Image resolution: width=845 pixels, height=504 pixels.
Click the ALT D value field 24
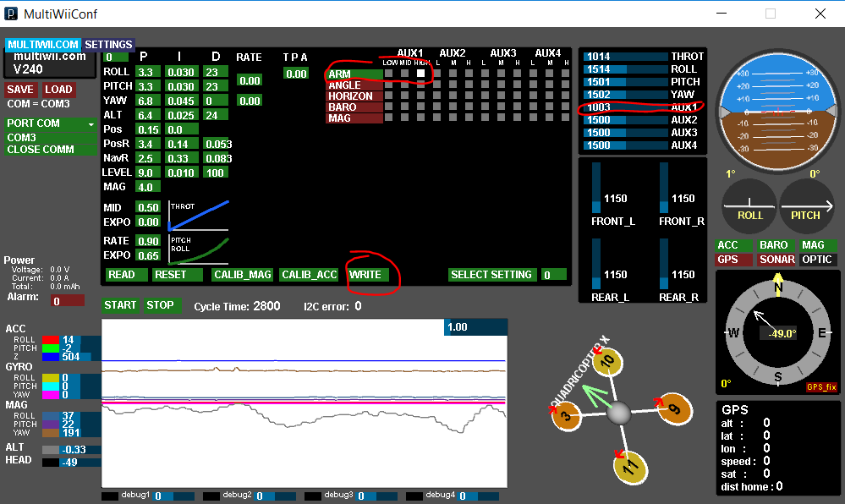(x=216, y=115)
